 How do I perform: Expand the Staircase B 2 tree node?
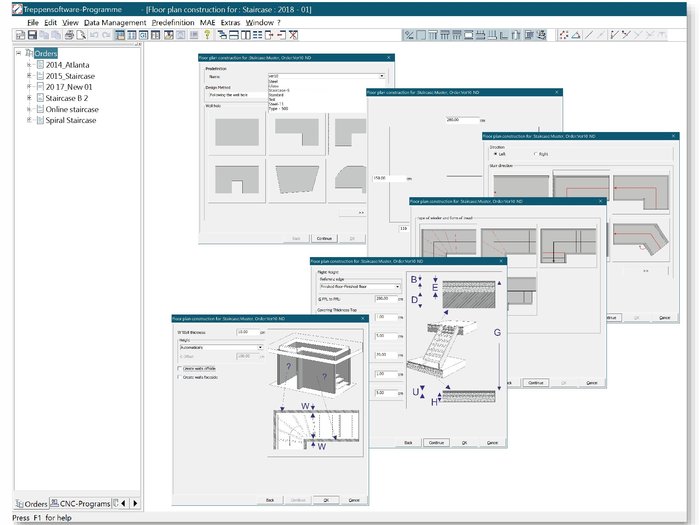(29, 98)
